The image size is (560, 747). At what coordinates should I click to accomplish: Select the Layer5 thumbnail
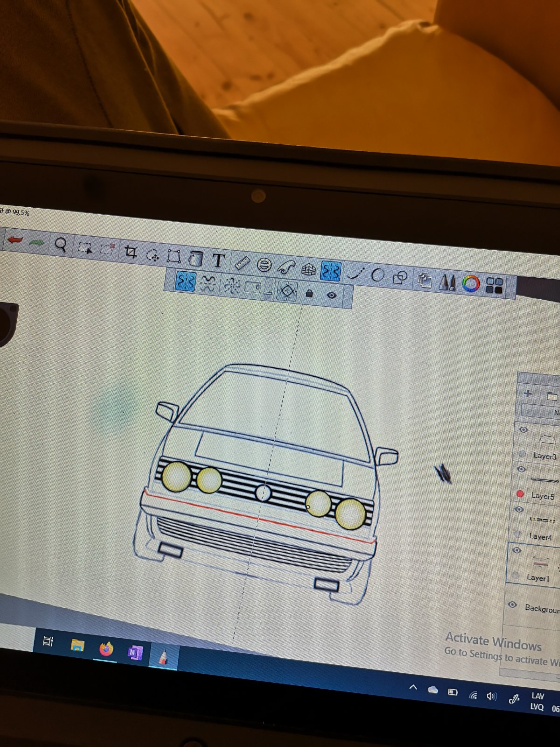click(545, 479)
